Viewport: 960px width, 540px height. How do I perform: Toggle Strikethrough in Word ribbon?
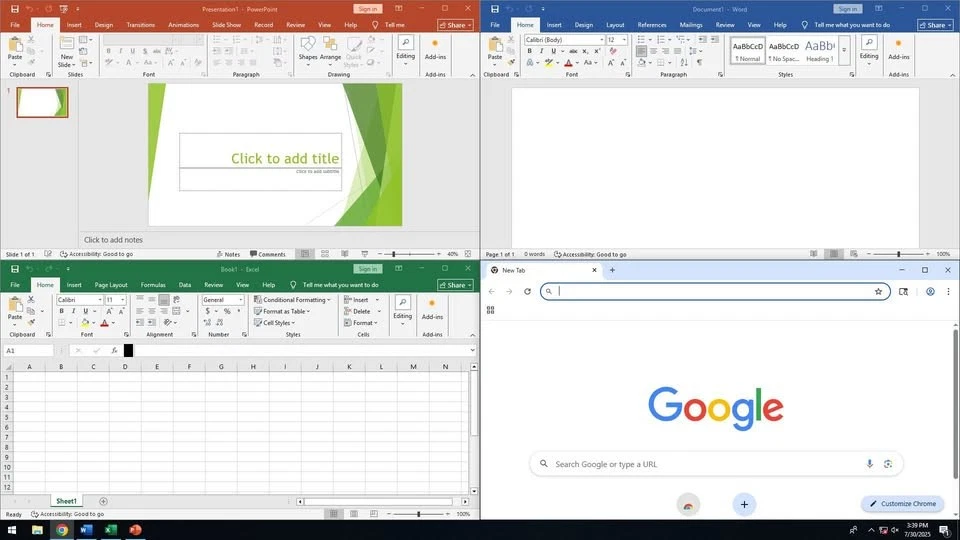(x=573, y=51)
